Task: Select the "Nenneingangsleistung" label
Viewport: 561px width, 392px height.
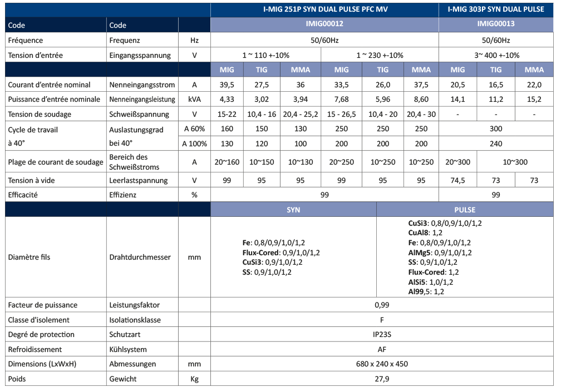Action: [142, 100]
